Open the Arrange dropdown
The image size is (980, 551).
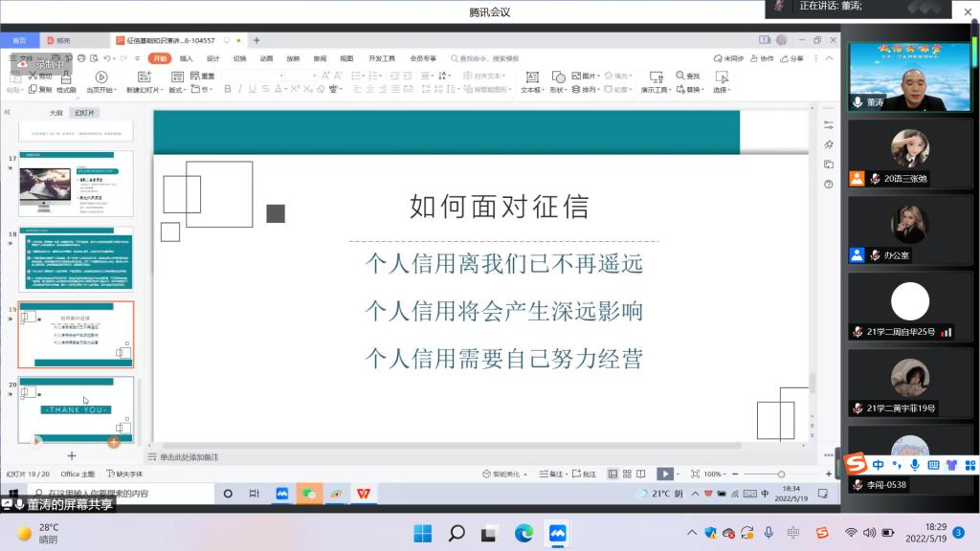[x=586, y=90]
